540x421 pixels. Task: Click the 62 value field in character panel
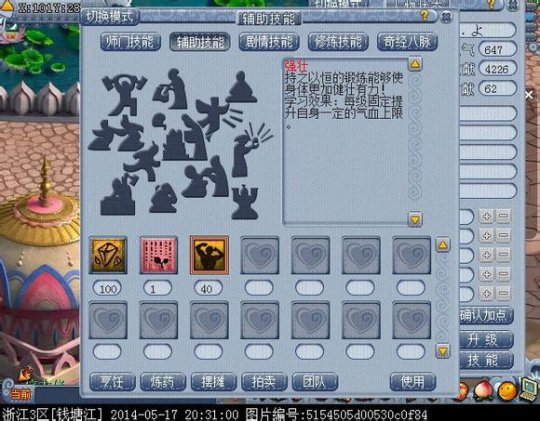[x=498, y=89]
